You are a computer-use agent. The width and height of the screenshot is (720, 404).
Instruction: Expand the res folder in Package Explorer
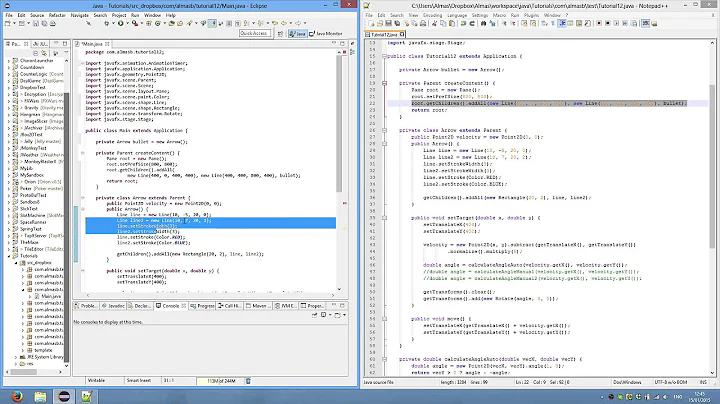click(x=16, y=364)
